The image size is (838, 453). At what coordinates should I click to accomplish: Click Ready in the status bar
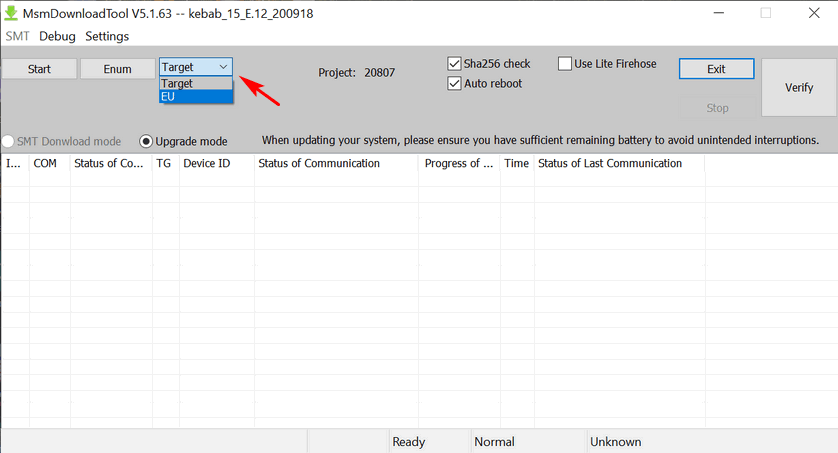(x=409, y=442)
